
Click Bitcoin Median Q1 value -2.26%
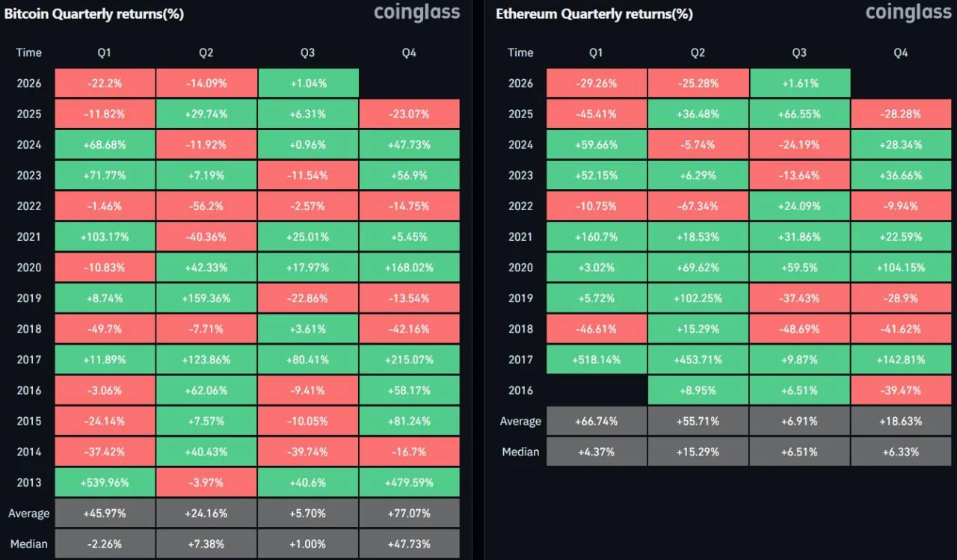[105, 544]
